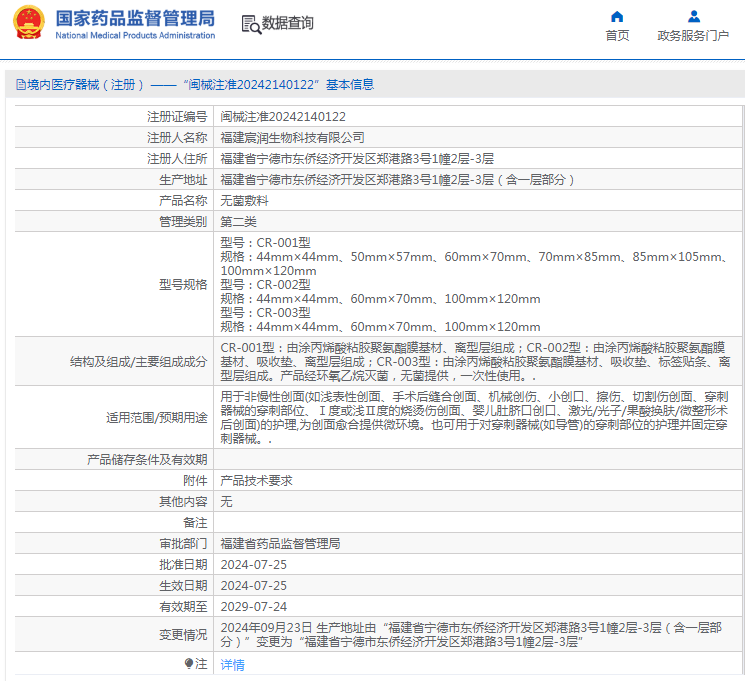
Task: Click 福建省药品监督管理局 approval department
Action: tap(280, 544)
